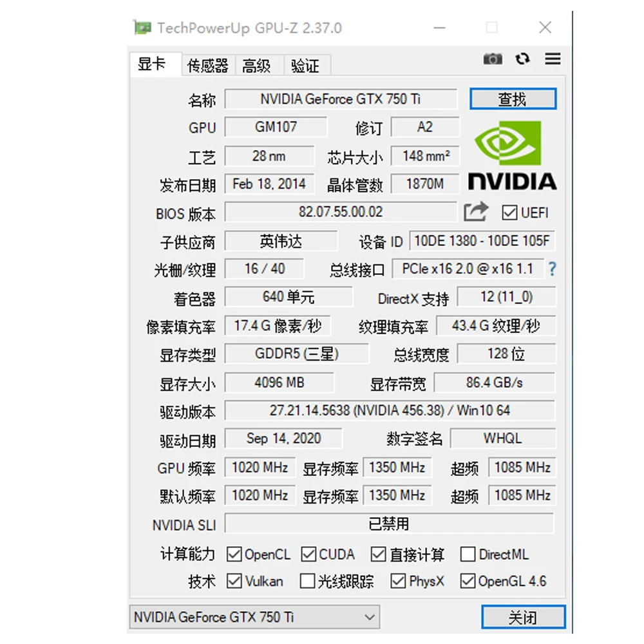Click the refresh arrows icon

coord(522,59)
